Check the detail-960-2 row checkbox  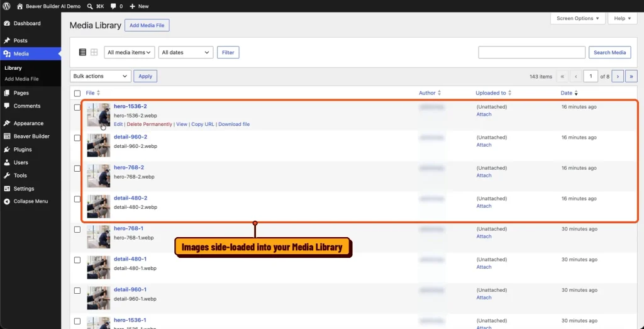(77, 138)
